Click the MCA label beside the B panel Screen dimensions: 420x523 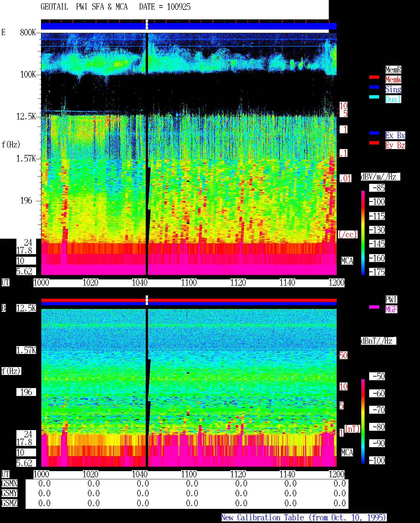pyautogui.click(x=347, y=453)
